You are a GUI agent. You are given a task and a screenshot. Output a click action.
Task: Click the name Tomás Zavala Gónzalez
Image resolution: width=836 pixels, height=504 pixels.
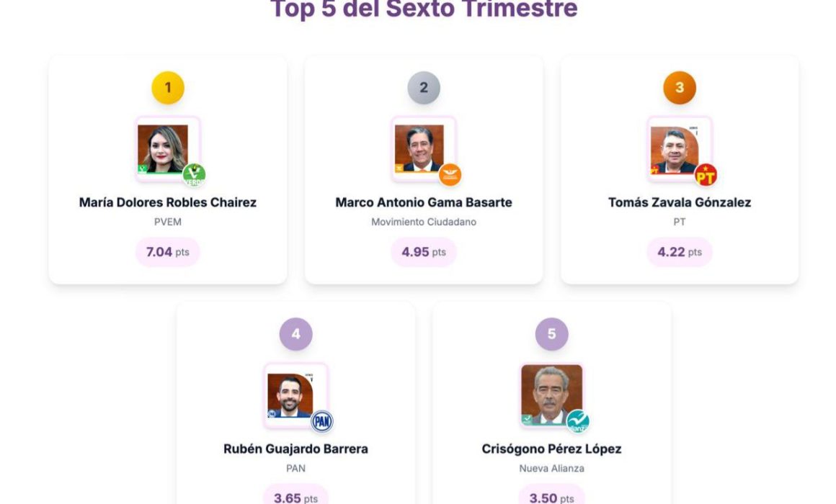coord(680,202)
